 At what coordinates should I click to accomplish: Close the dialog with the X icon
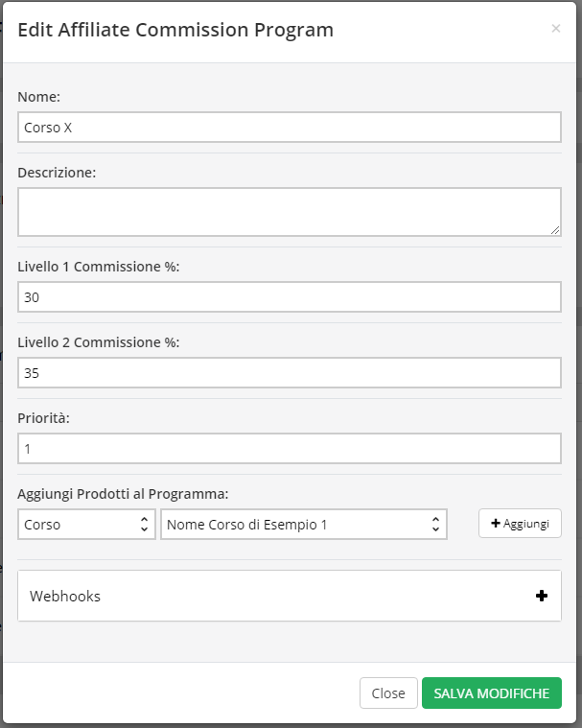(x=555, y=29)
